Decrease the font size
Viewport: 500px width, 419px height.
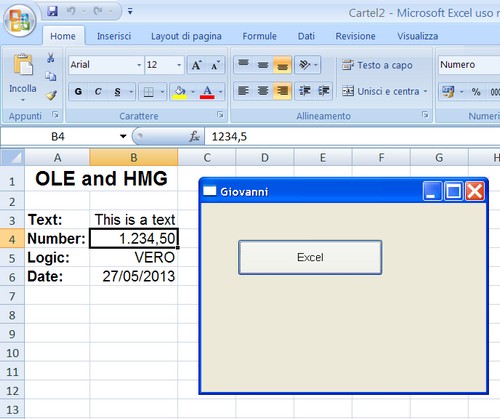click(216, 65)
